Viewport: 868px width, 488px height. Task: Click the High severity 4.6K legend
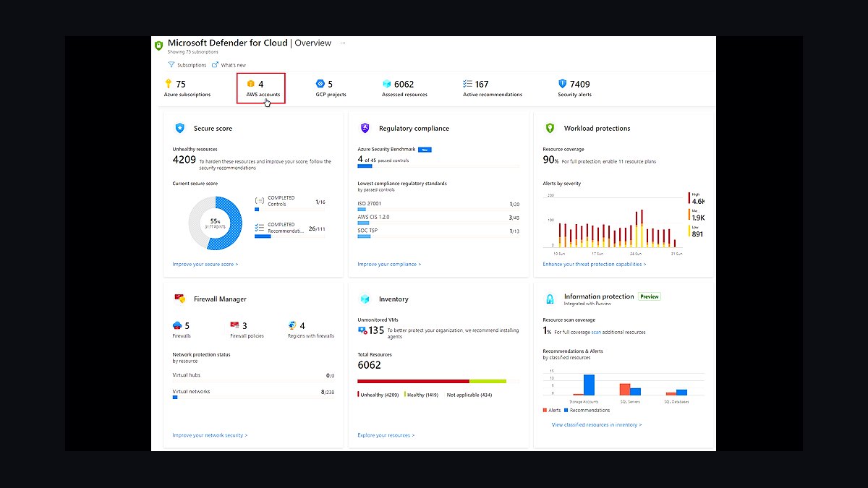[x=697, y=199]
